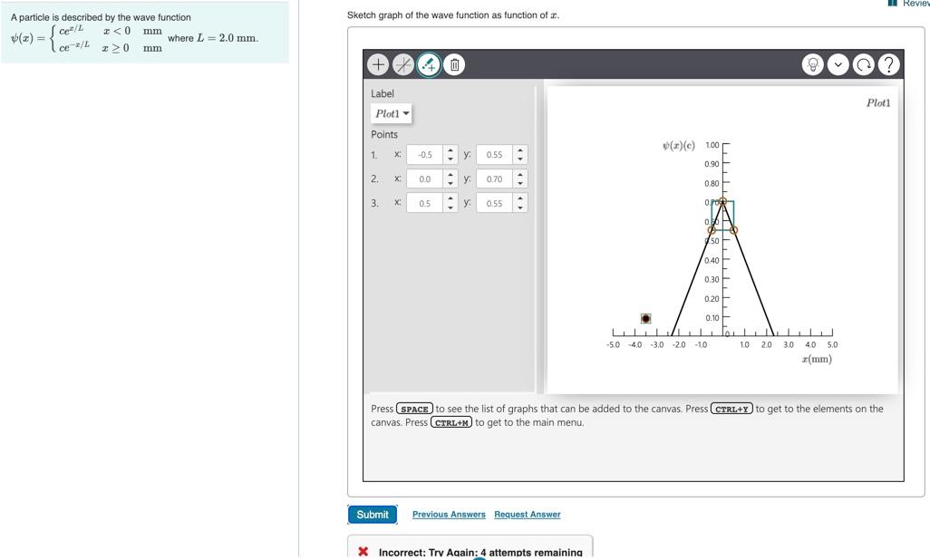Select the graph point at x=-0.5

pyautogui.click(x=712, y=230)
